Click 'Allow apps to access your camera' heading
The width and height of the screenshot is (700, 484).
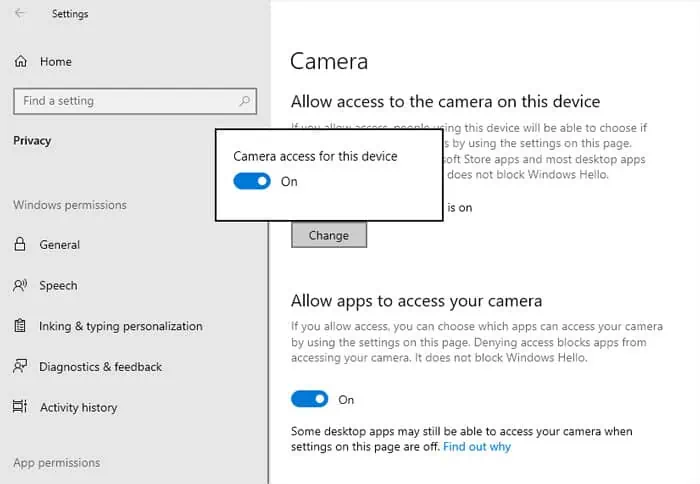(417, 301)
